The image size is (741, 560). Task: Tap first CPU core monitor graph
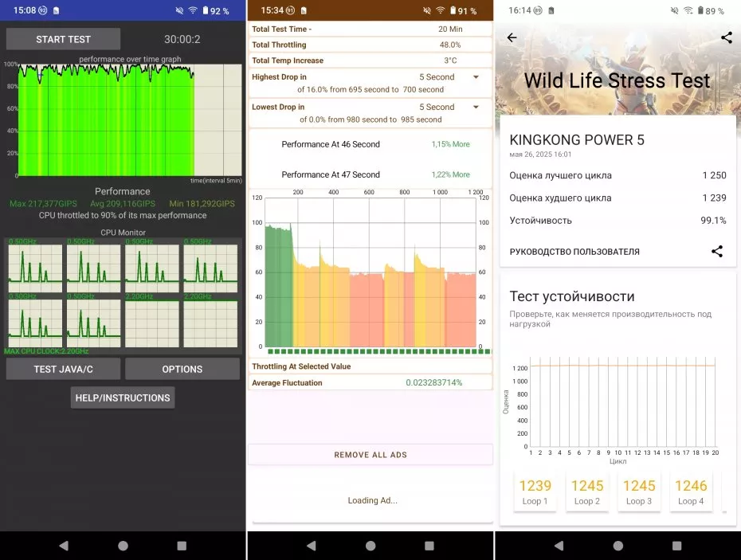pyautogui.click(x=35, y=268)
